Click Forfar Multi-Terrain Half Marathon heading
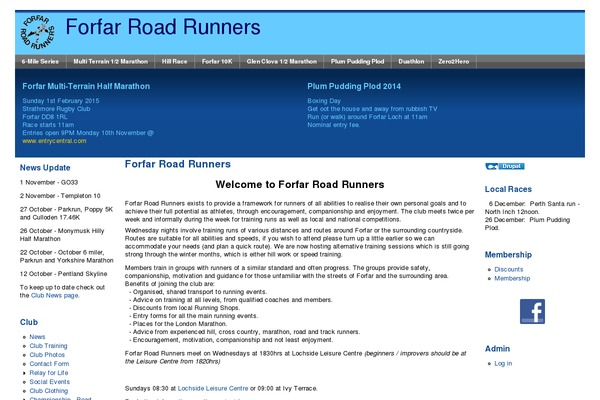 (x=86, y=86)
